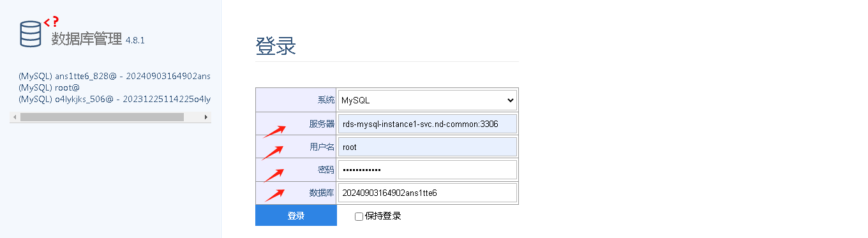Click the dropdown arrow of the system selector
The height and width of the screenshot is (238, 868).
(x=509, y=100)
